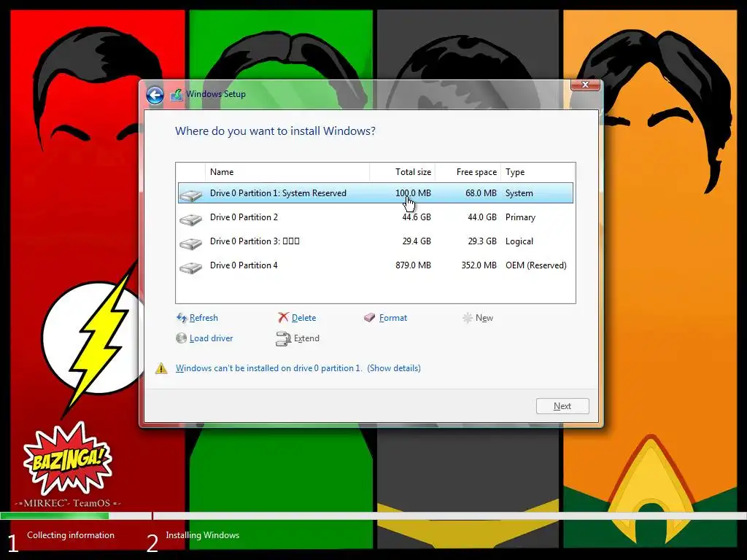Select Drive 0 Partition 2 row

click(x=376, y=217)
